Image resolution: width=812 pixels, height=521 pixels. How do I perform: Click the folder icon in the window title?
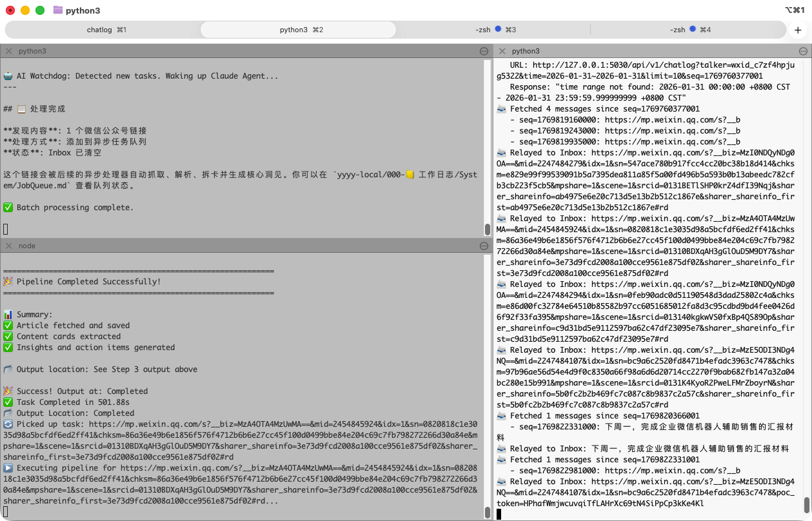tap(58, 10)
